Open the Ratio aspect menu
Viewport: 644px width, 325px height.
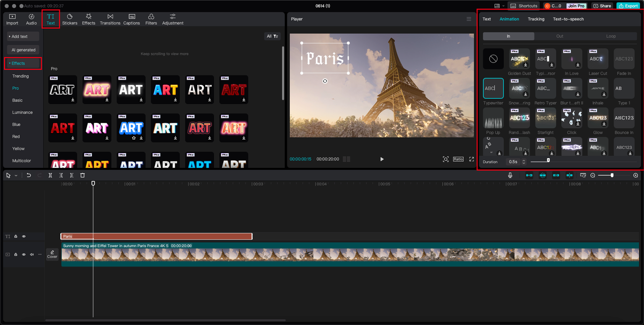458,159
